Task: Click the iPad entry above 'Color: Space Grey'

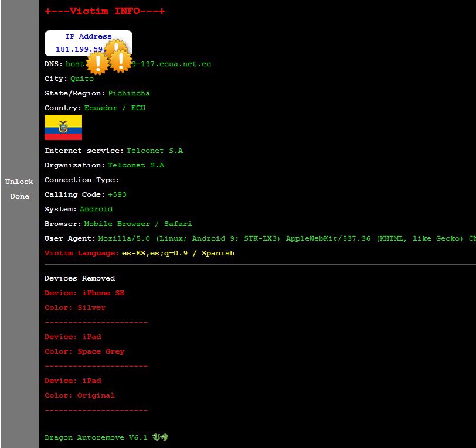Action: [x=73, y=337]
